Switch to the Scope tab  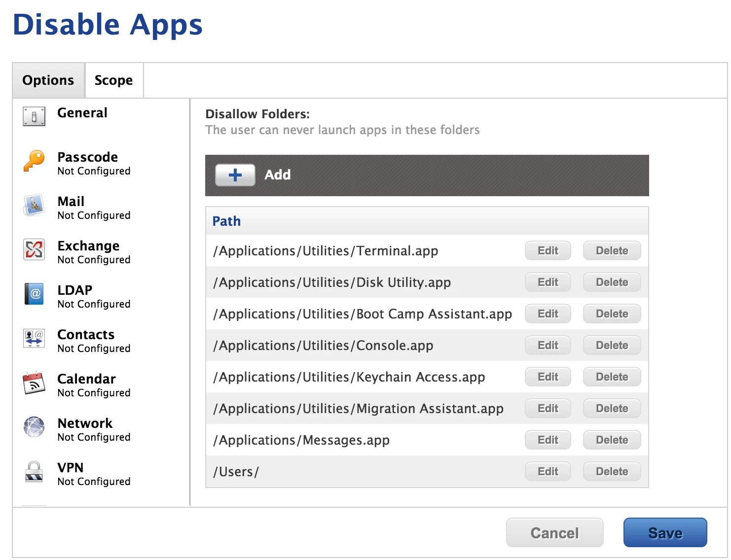pos(114,80)
